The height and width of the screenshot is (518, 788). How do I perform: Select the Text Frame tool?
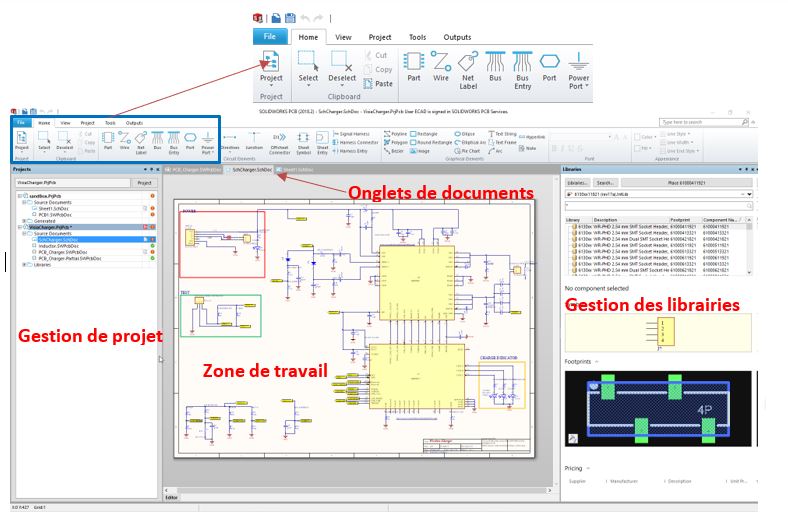tap(502, 142)
